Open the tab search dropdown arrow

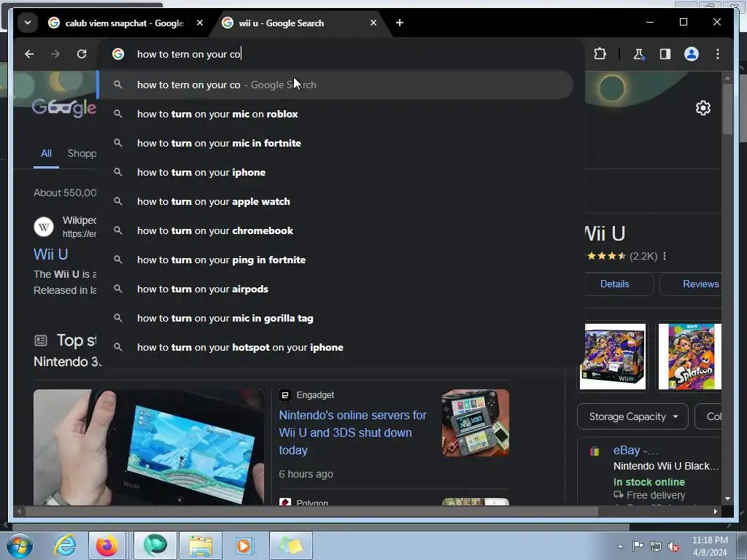[x=28, y=23]
